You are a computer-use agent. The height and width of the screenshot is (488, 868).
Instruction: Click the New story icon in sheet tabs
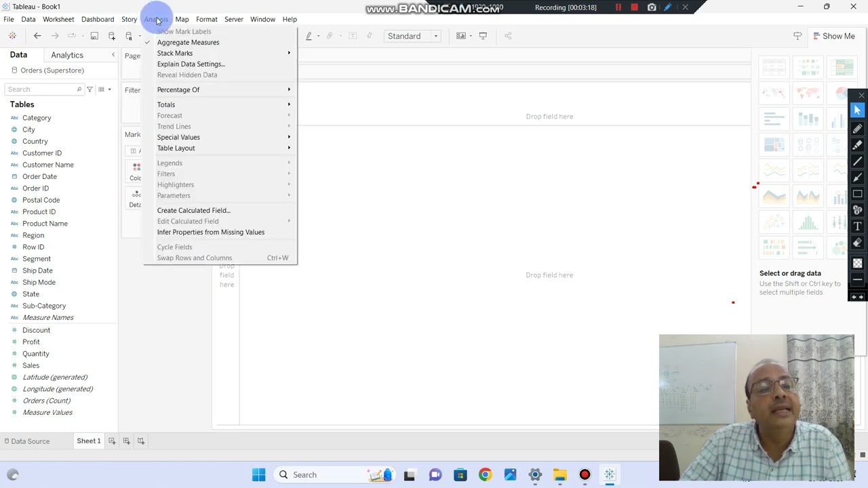click(x=141, y=441)
